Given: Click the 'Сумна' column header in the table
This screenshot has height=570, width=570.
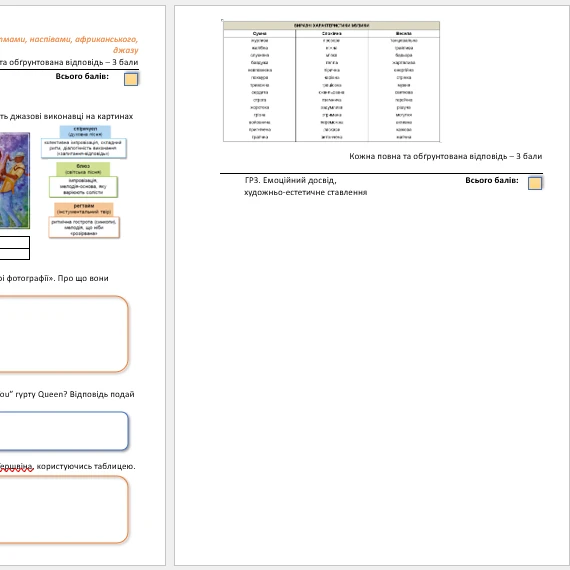Looking at the screenshot, I should pyautogui.click(x=260, y=33).
